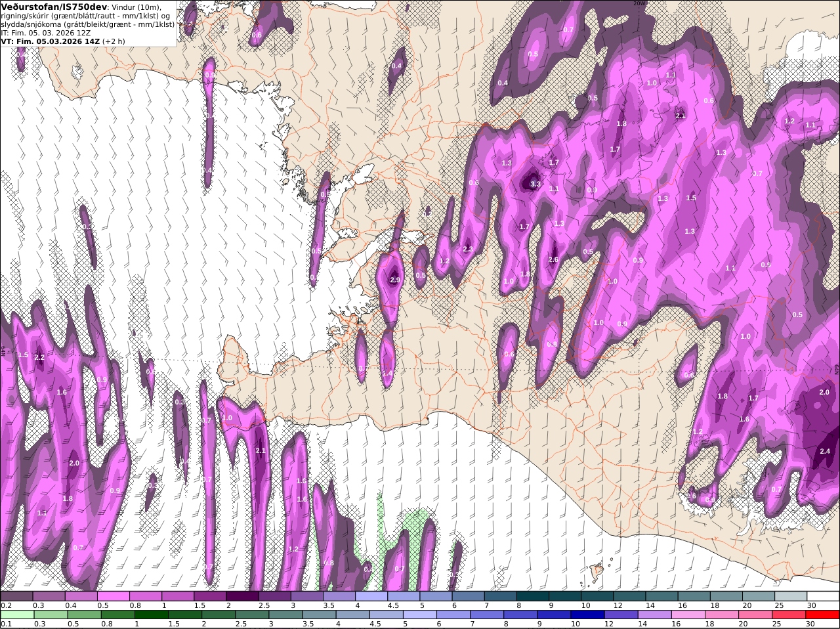
Task: Click the Veðurstofan/IS750dev title text
Action: tap(54, 6)
